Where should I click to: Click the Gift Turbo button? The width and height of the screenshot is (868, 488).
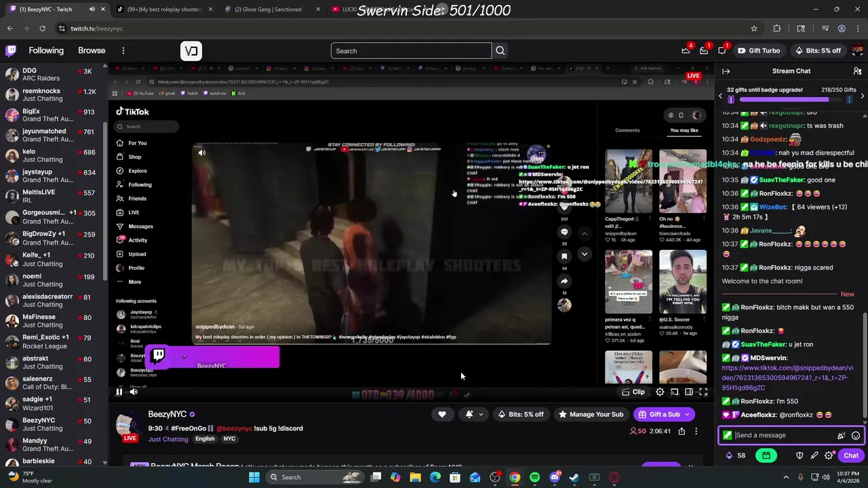tap(758, 51)
